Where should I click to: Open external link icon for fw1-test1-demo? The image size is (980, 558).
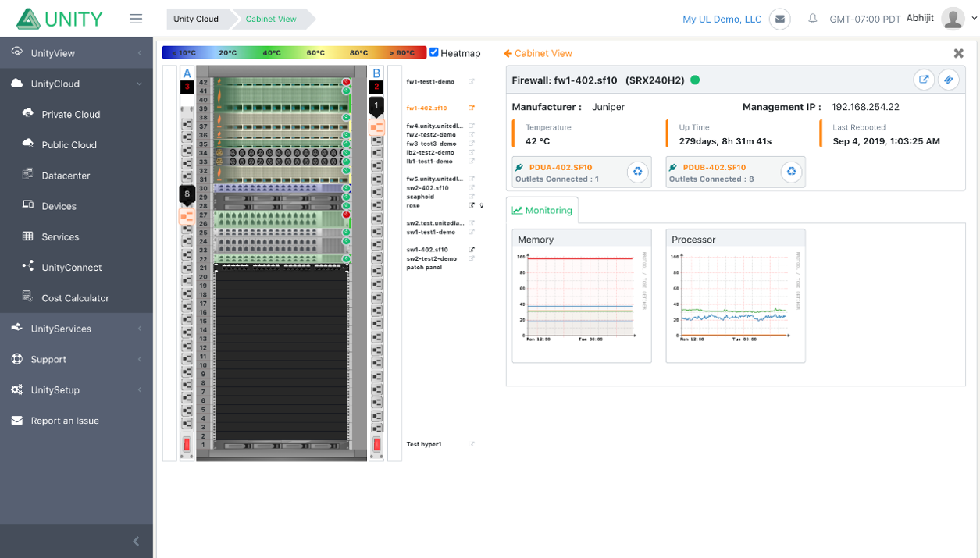[472, 82]
